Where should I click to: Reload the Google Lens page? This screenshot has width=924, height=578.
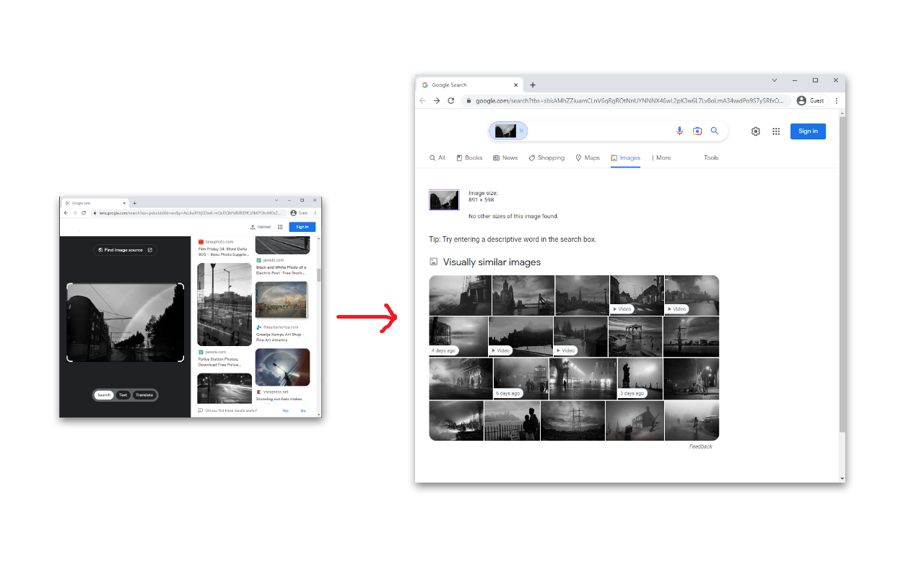coord(84,212)
